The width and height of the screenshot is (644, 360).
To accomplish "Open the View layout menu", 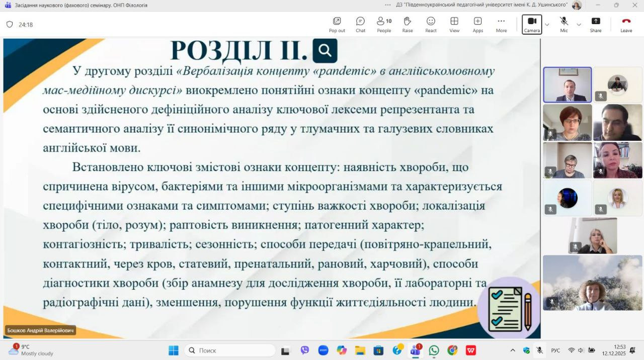I will click(x=454, y=24).
